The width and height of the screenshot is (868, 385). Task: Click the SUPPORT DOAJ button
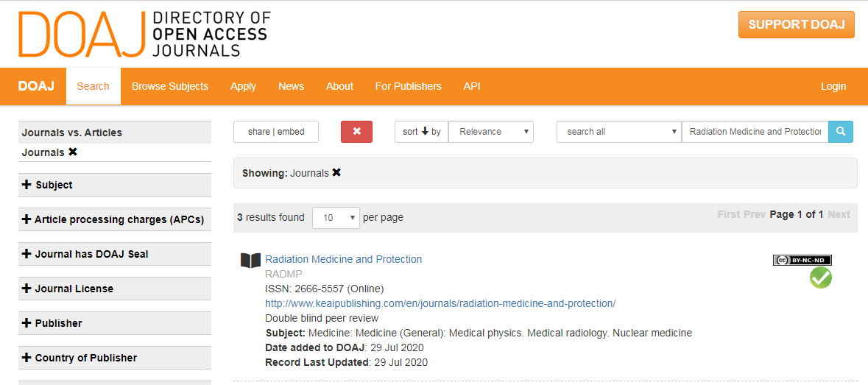tap(796, 24)
